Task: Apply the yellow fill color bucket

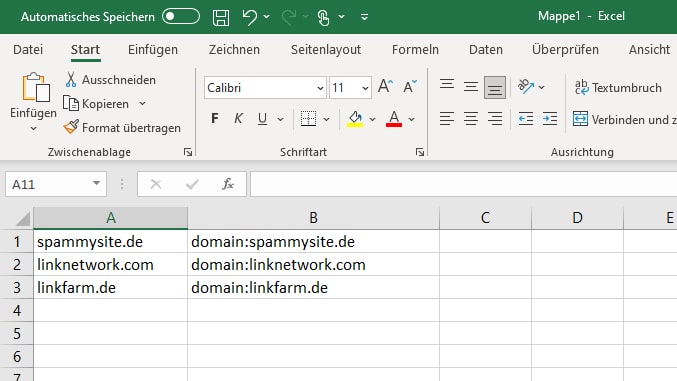Action: pos(355,119)
